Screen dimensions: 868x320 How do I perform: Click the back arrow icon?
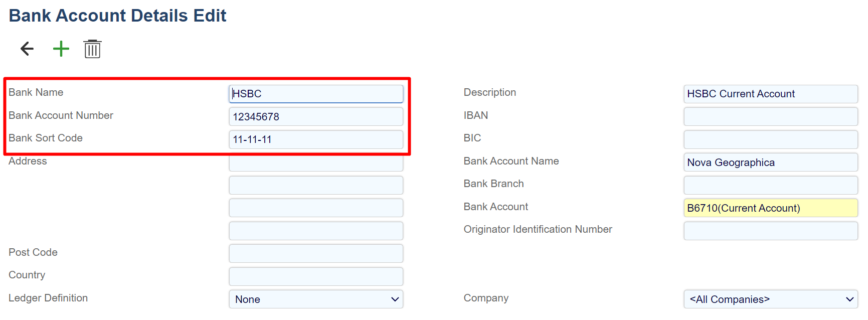coord(27,49)
